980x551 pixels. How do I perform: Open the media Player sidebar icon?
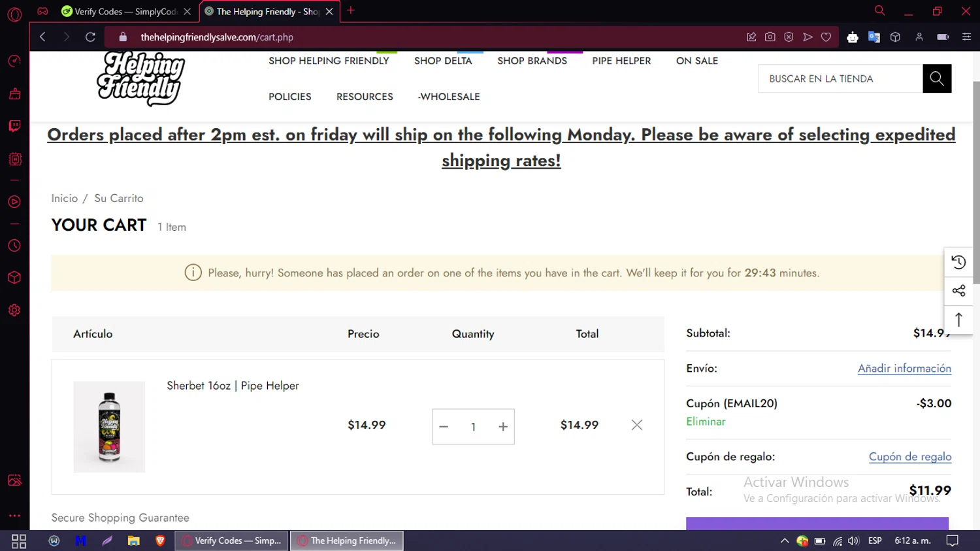coord(14,202)
